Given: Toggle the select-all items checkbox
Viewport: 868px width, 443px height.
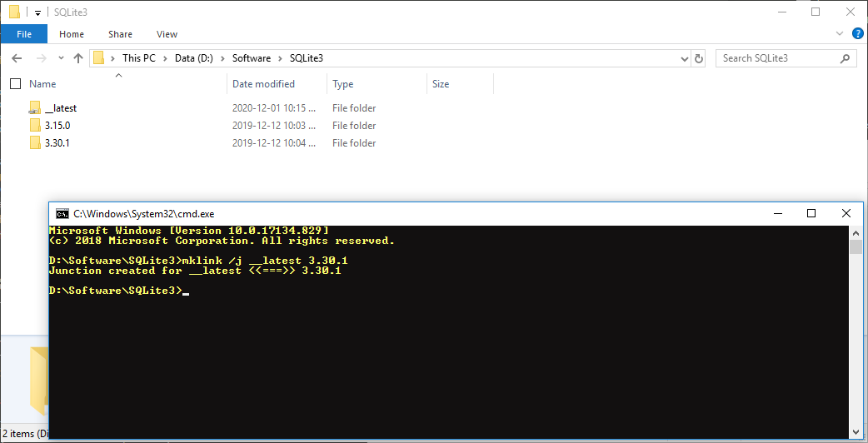Looking at the screenshot, I should pyautogui.click(x=16, y=84).
